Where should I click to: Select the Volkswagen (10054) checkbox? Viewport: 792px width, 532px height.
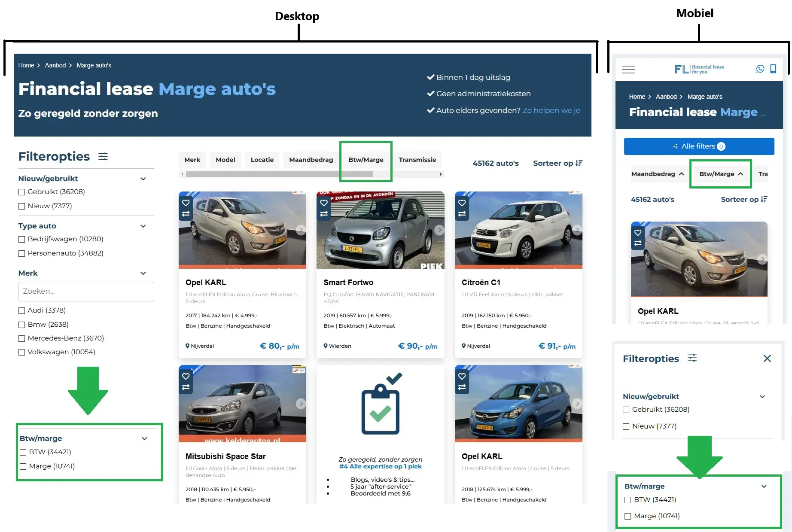(22, 353)
